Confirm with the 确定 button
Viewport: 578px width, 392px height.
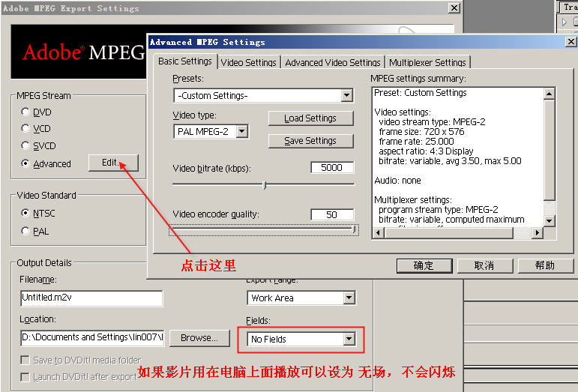tap(424, 265)
